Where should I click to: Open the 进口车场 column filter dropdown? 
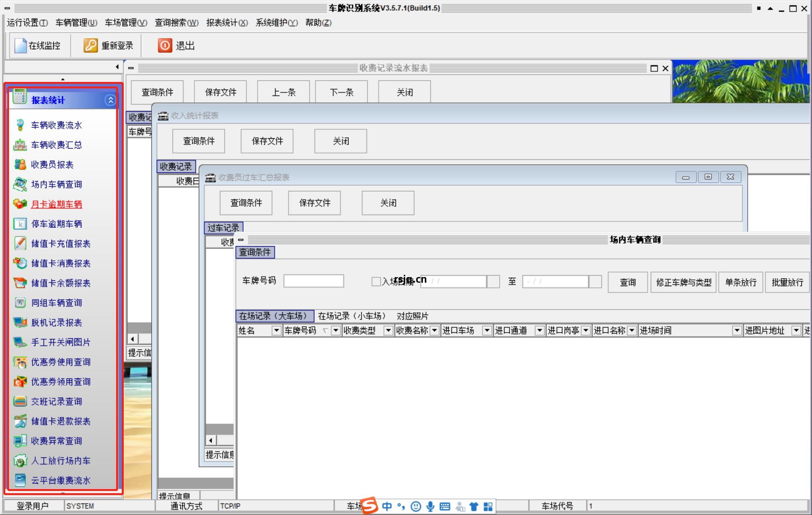(488, 330)
